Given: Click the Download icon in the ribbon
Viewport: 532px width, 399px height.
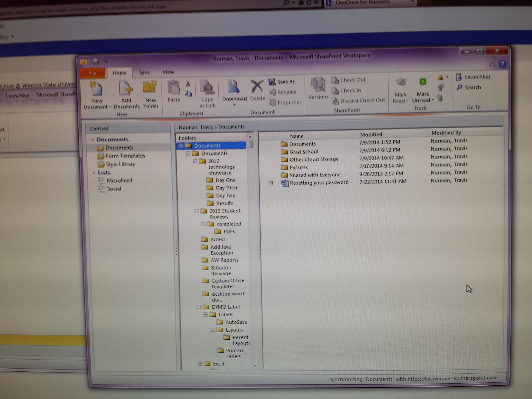Looking at the screenshot, I should pyautogui.click(x=234, y=87).
